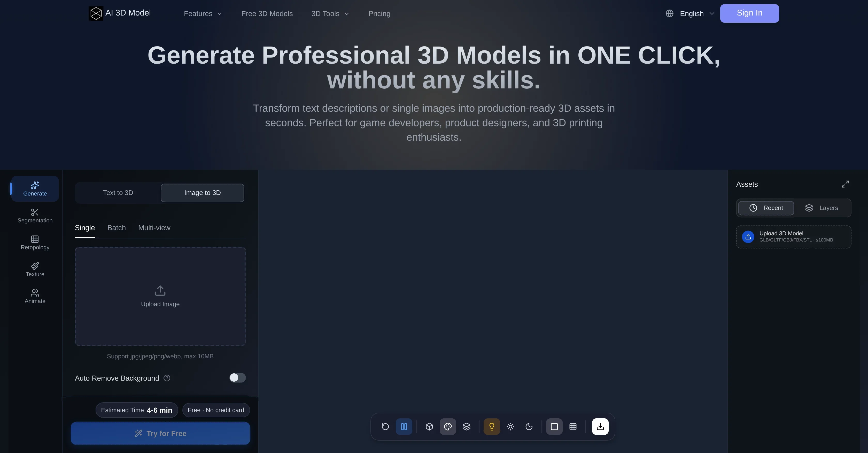Expand the 3D Tools menu
This screenshot has width=868, height=453.
pos(330,13)
